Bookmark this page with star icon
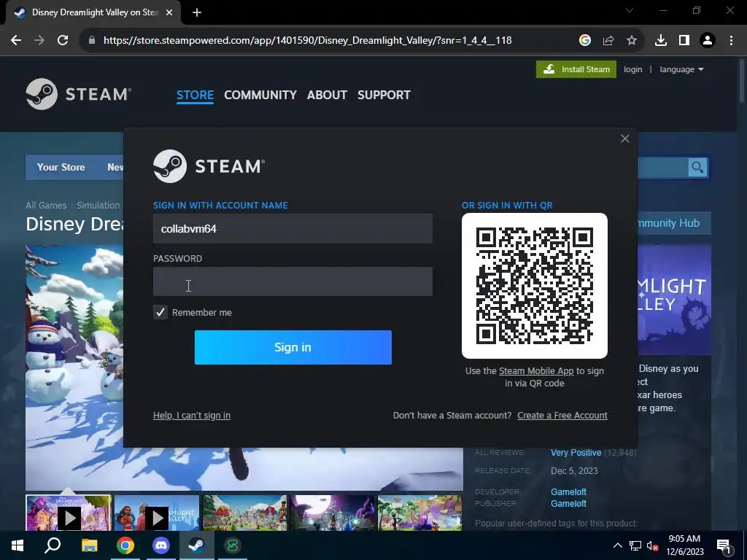This screenshot has height=560, width=747. coord(632,41)
